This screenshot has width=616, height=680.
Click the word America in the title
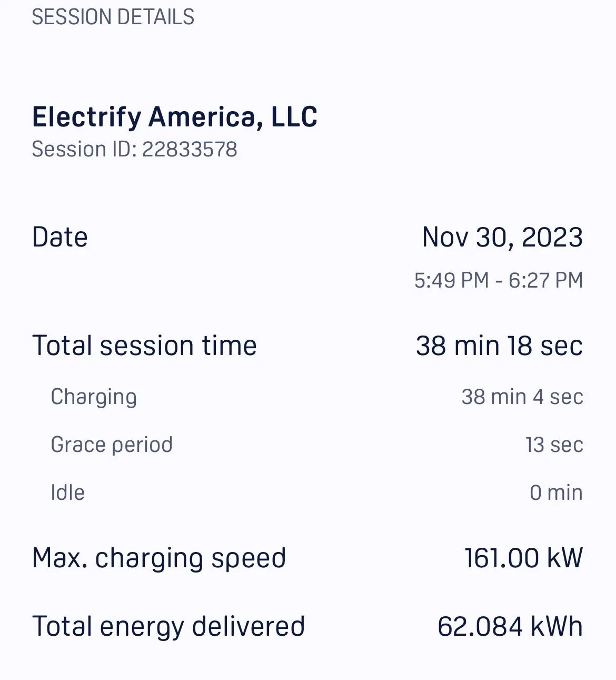coord(206,117)
